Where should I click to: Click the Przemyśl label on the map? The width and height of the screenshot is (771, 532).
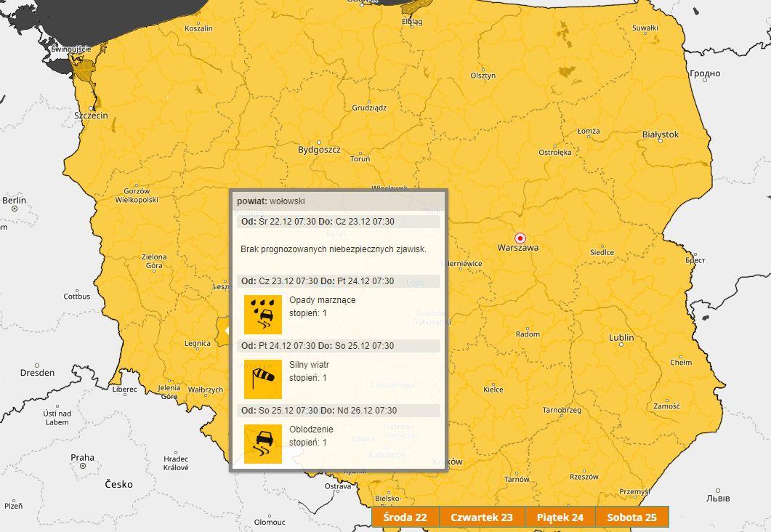[x=634, y=492]
